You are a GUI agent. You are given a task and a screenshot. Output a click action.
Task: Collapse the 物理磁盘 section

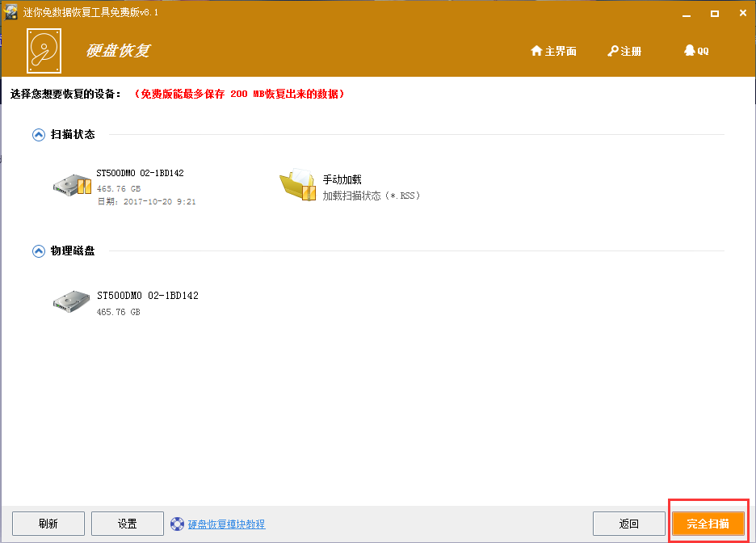(x=38, y=250)
